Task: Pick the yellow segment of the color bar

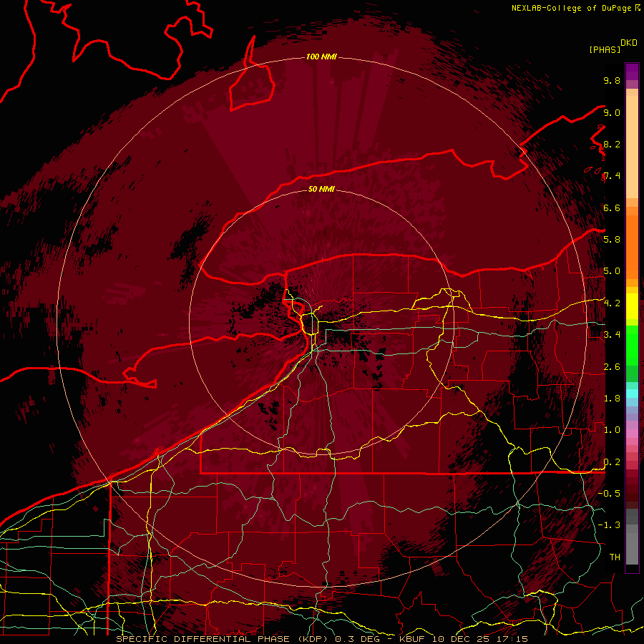Action: pyautogui.click(x=632, y=306)
